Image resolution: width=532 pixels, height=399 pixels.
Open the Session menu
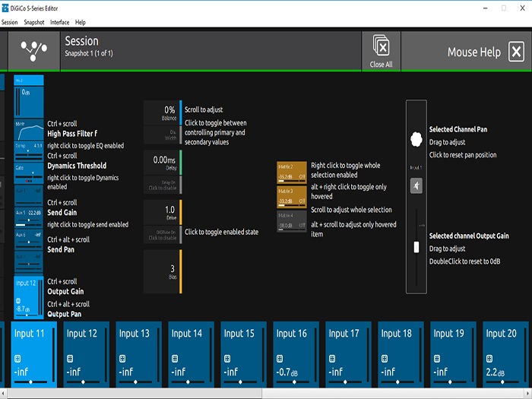point(9,23)
